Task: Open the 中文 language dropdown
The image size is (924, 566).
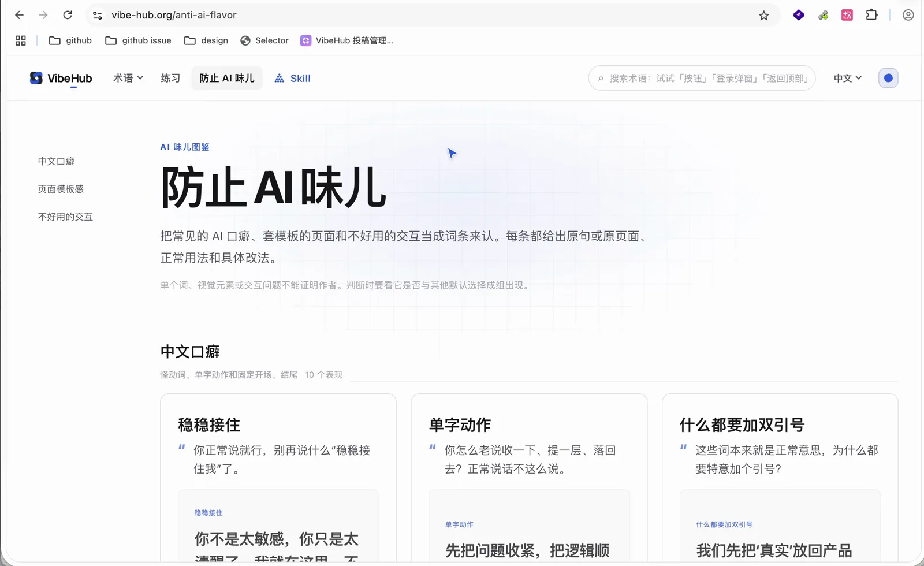Action: click(x=847, y=78)
